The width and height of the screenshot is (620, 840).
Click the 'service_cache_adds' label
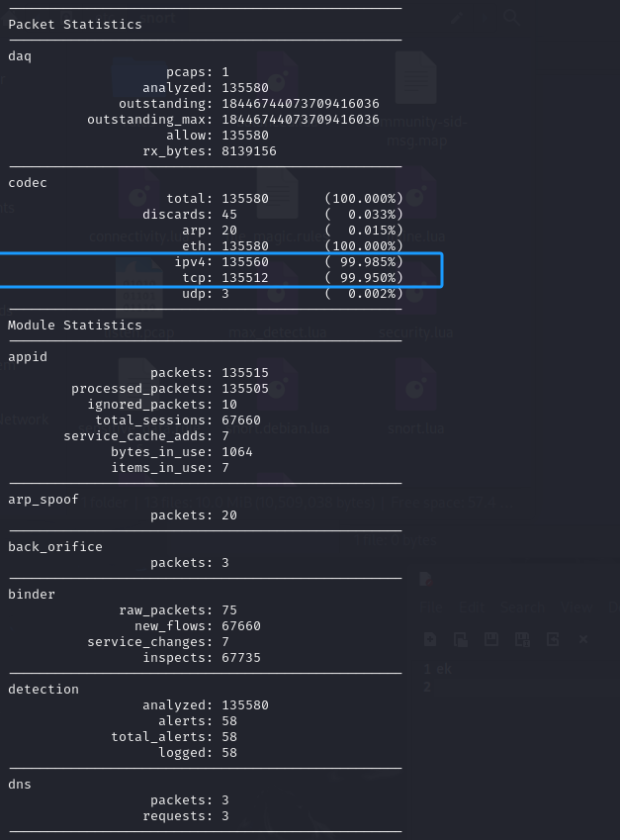coord(138,436)
